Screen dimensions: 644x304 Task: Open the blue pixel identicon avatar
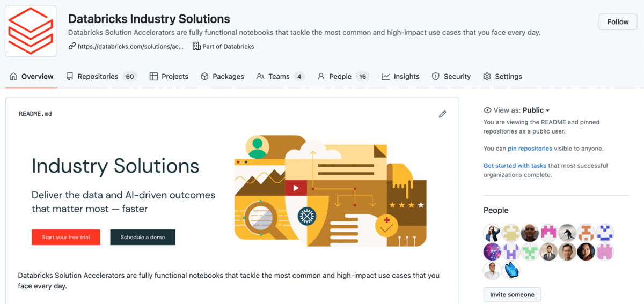pos(605,233)
